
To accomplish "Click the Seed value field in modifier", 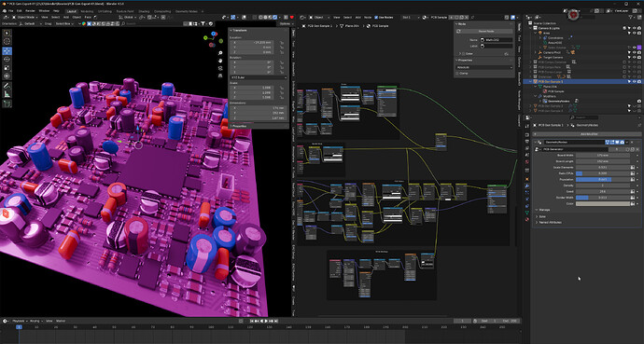I will (x=603, y=191).
